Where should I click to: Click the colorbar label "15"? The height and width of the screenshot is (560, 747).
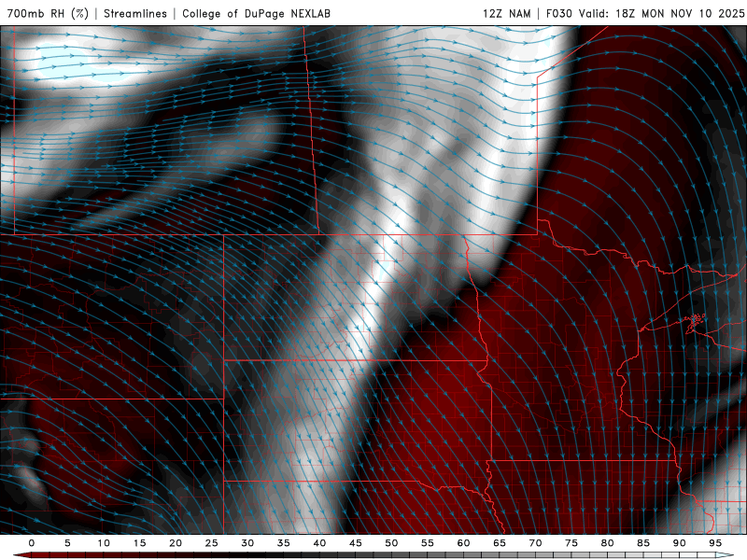coord(139,543)
